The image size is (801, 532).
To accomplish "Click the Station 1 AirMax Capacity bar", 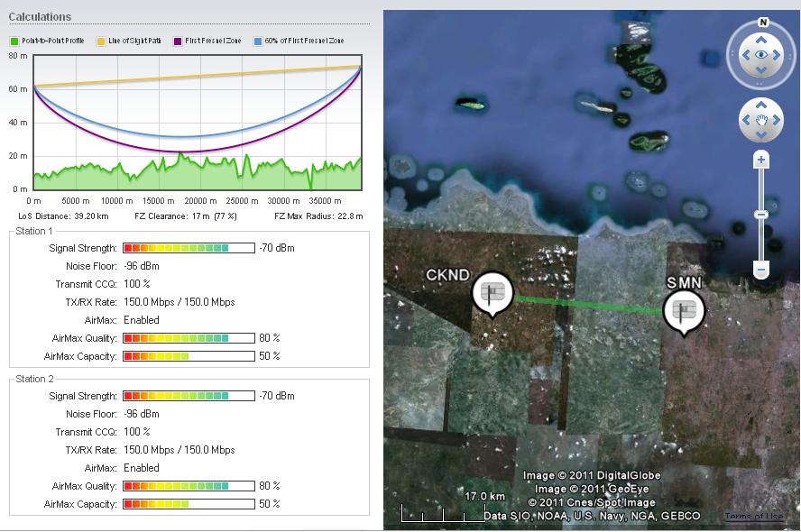I will (189, 356).
